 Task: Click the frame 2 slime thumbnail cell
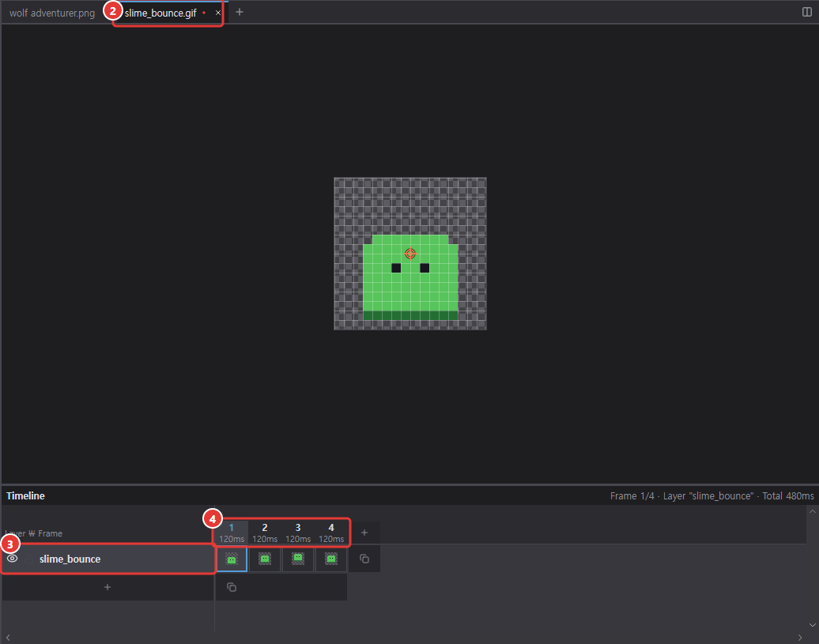(265, 559)
